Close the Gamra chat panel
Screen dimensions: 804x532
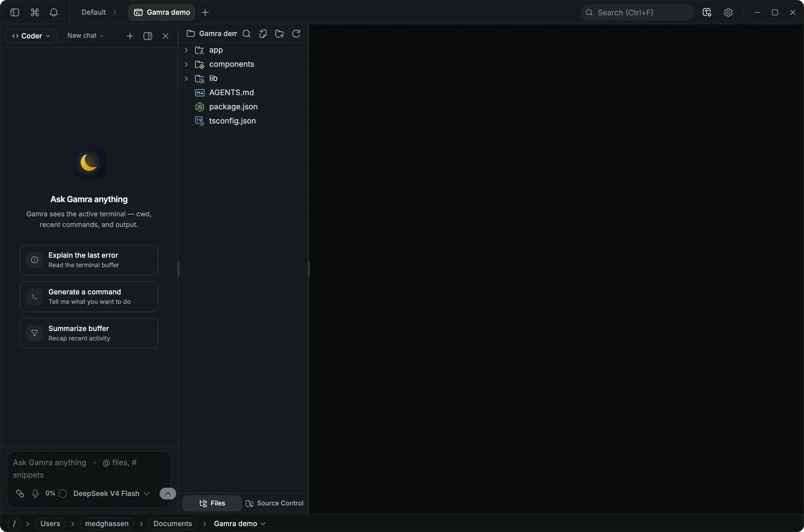[166, 36]
